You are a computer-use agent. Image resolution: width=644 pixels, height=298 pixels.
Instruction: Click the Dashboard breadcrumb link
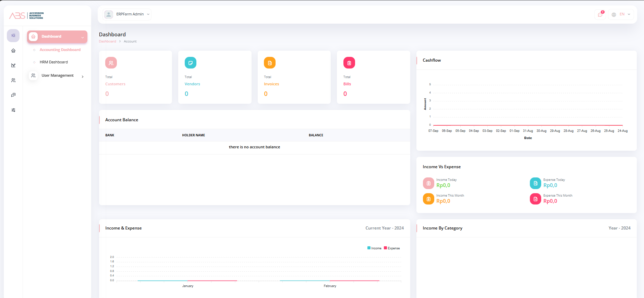pos(107,41)
